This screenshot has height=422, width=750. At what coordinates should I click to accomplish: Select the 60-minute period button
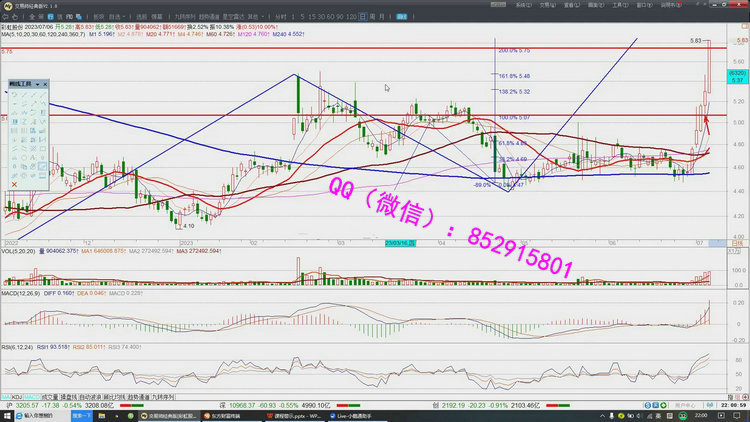pyautogui.click(x=329, y=17)
